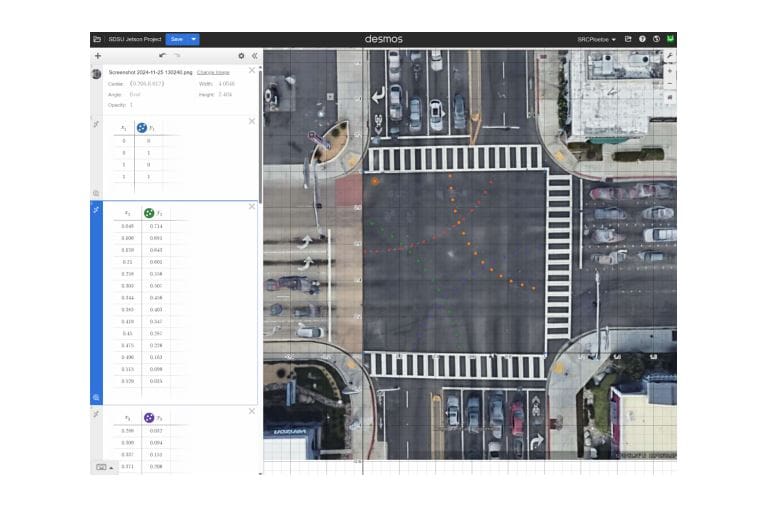This screenshot has height=505, width=771.
Task: Collapse the expression list panel
Action: click(x=254, y=56)
